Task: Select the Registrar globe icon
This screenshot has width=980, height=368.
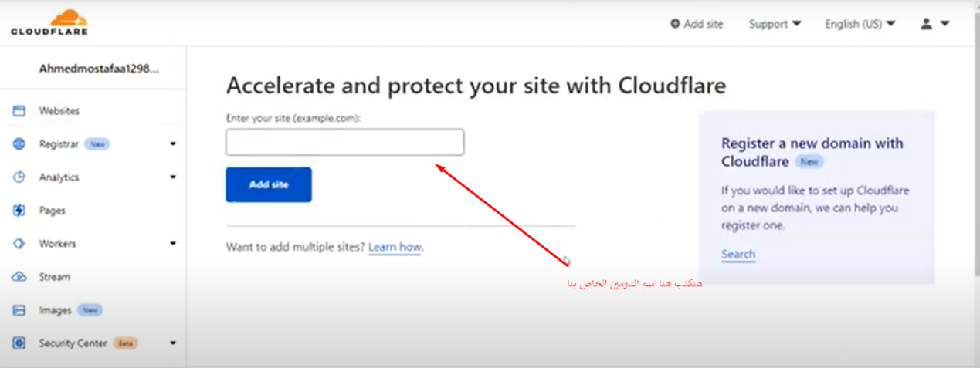Action: pyautogui.click(x=20, y=144)
